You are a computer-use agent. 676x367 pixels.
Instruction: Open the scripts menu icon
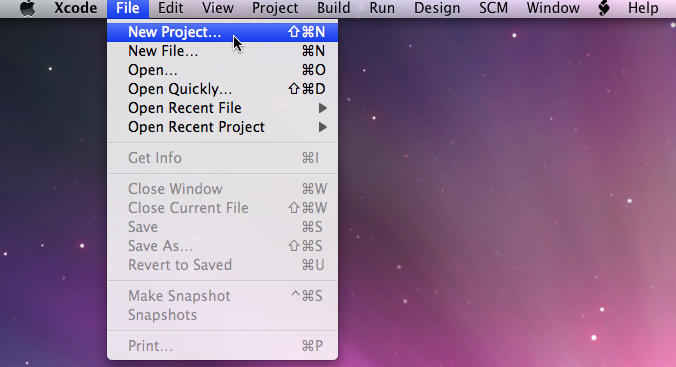tap(604, 8)
